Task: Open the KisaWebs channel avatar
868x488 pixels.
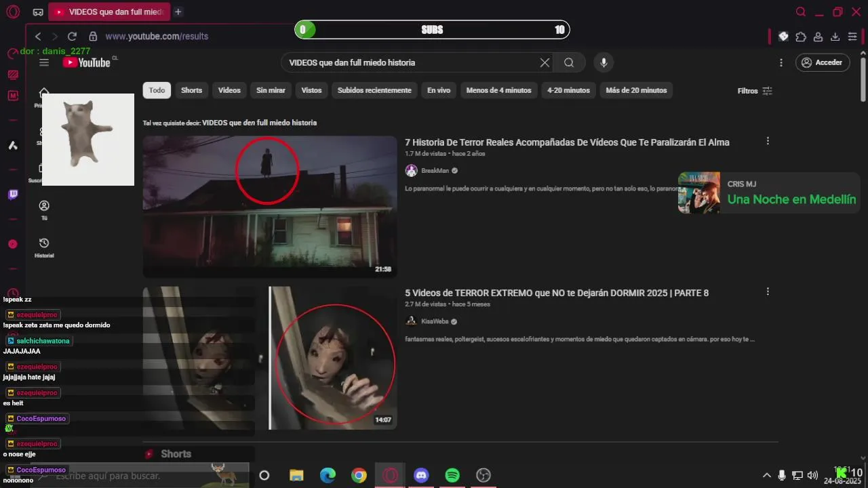Action: pos(411,321)
